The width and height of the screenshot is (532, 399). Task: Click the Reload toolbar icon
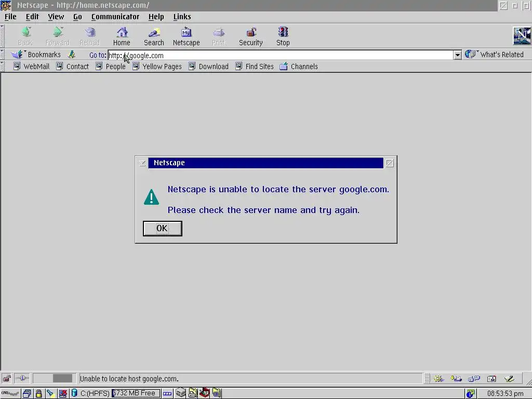(x=90, y=36)
